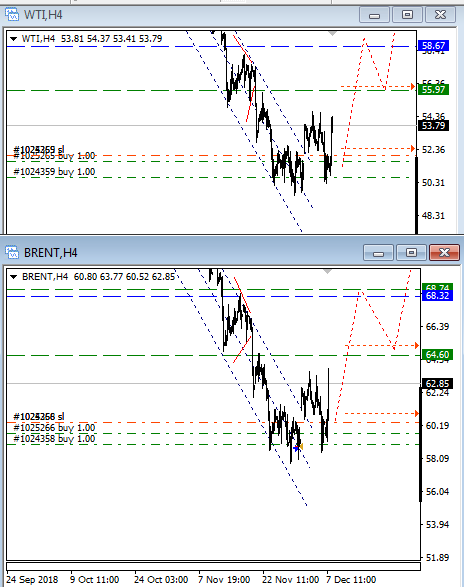Screen dimensions: 464x587
Task: Click the 58.09 price scale value in BRENT
Action: (437, 459)
